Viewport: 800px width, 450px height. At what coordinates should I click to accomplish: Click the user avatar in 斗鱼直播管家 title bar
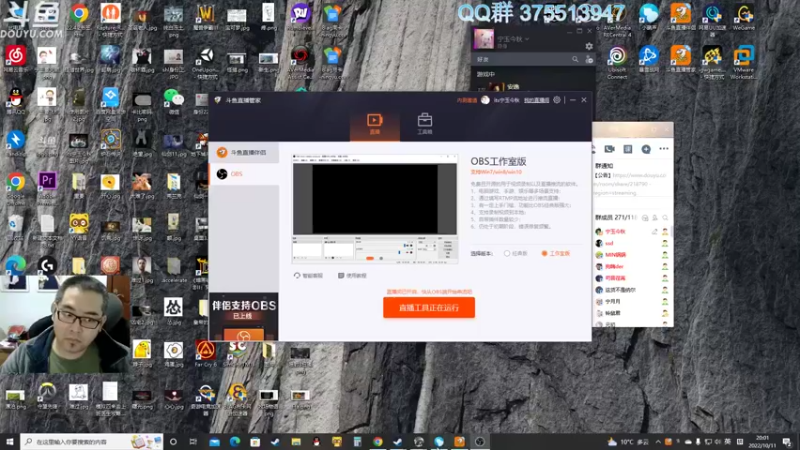[485, 100]
